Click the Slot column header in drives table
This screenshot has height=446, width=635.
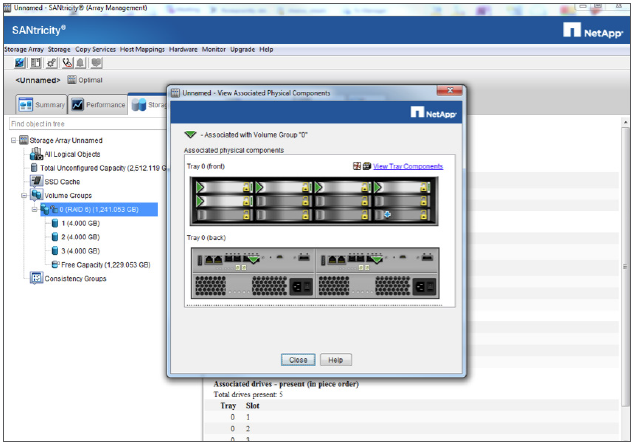click(252, 405)
